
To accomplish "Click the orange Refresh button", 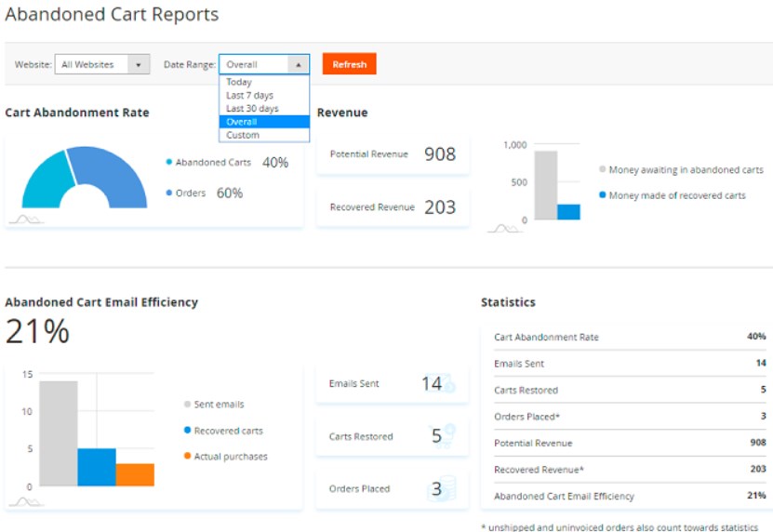I will [349, 64].
